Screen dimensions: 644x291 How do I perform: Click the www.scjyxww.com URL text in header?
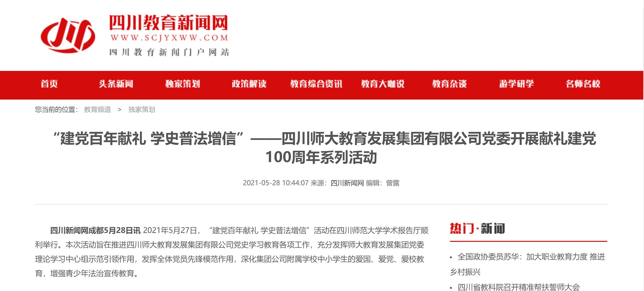[x=169, y=38]
